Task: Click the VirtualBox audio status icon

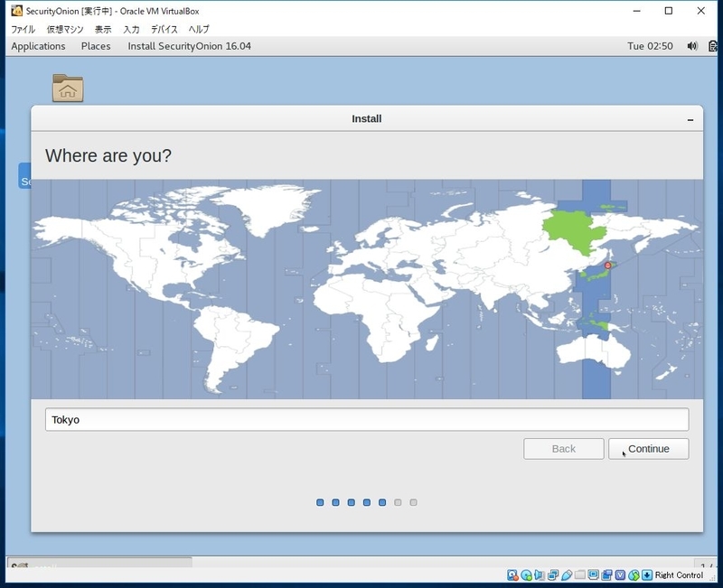Action: click(x=540, y=575)
